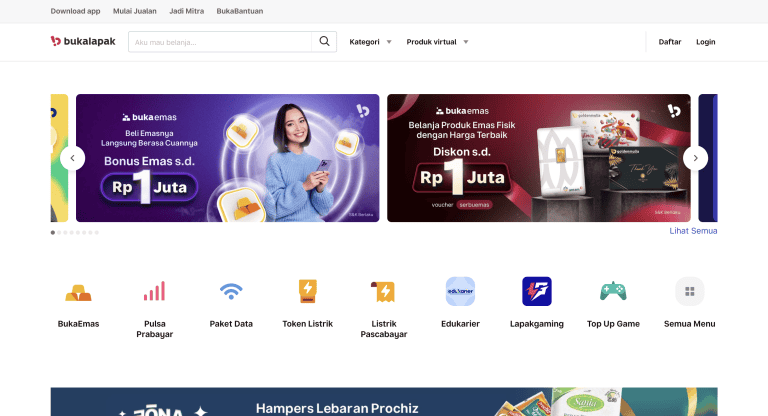Click the Daftar register link

coord(670,42)
